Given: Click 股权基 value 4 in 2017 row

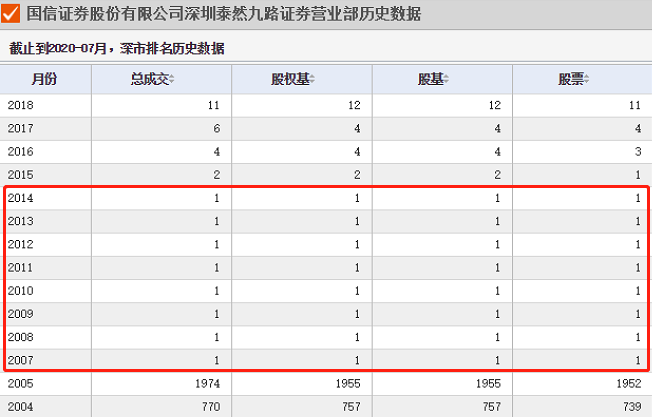Looking at the screenshot, I should pos(357,128).
